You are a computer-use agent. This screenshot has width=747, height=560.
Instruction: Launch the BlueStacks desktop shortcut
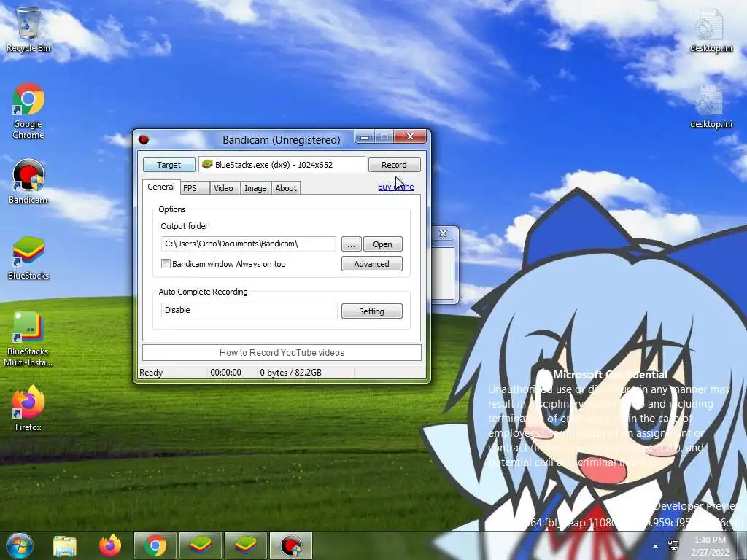tap(28, 257)
